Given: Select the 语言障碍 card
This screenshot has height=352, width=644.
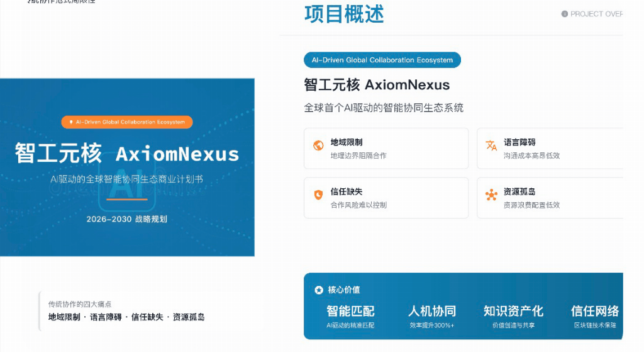Looking at the screenshot, I should click(x=550, y=149).
